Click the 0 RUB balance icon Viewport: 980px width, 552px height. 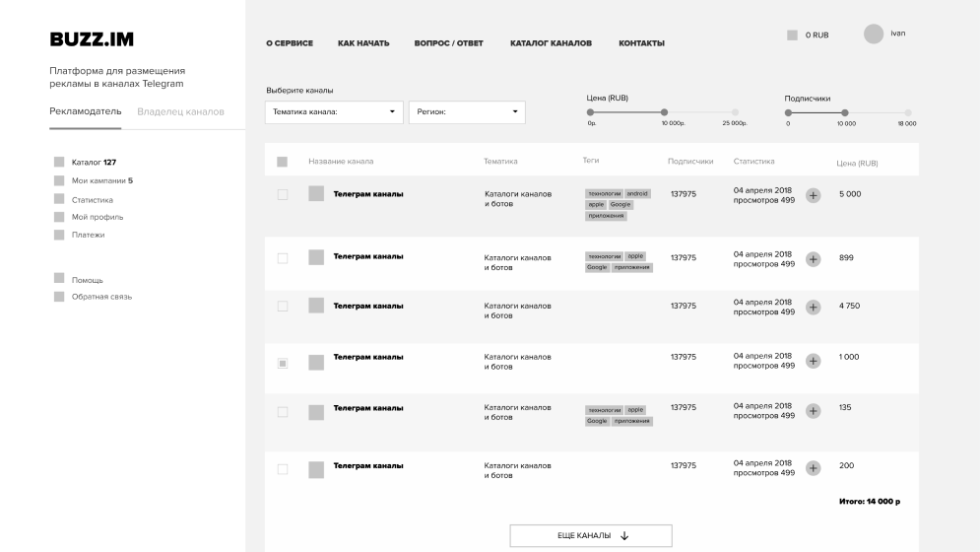click(793, 35)
